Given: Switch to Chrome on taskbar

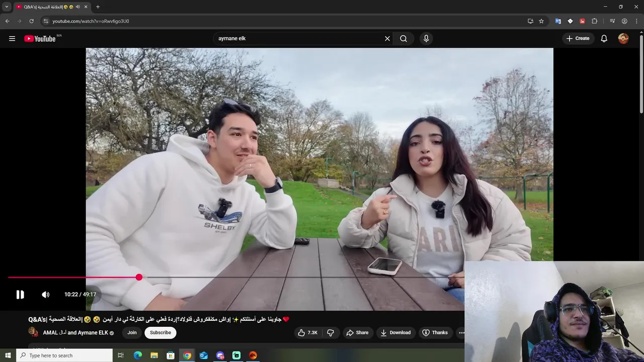Looking at the screenshot, I should 187,355.
